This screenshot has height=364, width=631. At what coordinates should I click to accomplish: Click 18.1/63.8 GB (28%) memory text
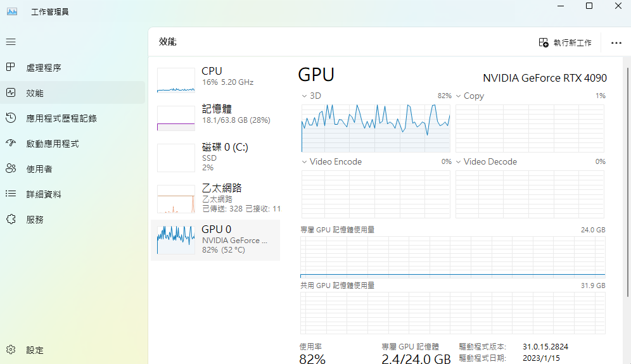pyautogui.click(x=236, y=120)
